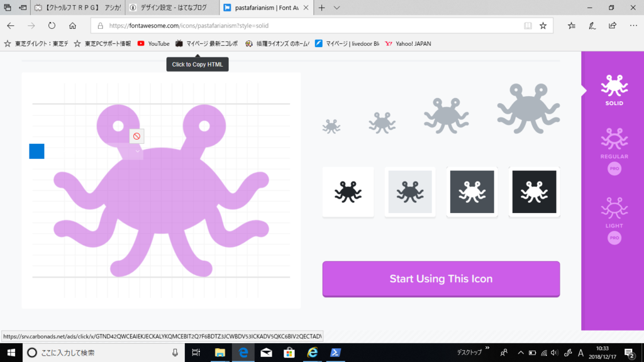The image size is (644, 362).
Task: Open network settings from the tray
Action: click(544, 353)
